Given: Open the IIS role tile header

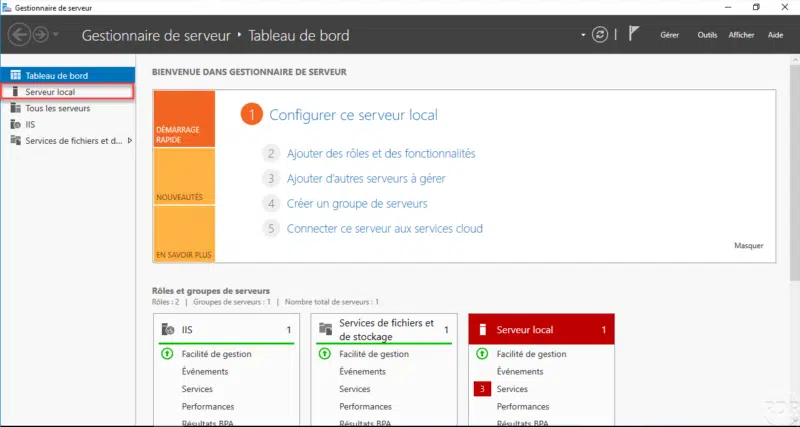Looking at the screenshot, I should click(227, 330).
